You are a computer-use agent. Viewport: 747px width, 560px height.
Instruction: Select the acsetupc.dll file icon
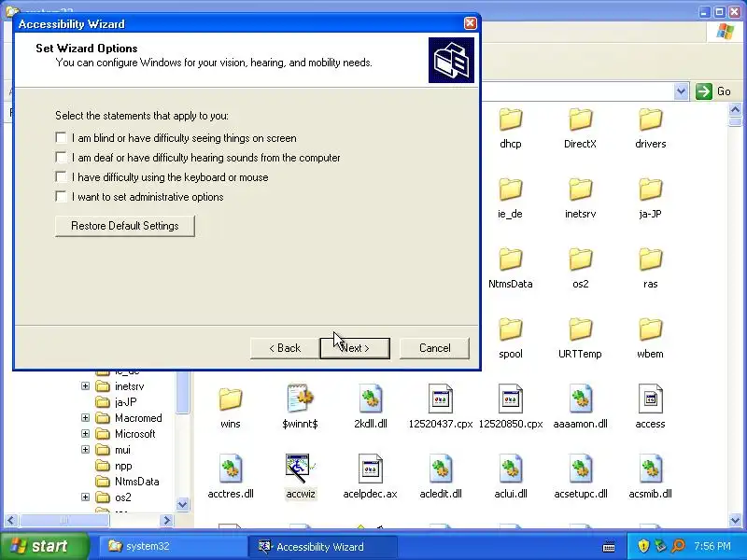pyautogui.click(x=580, y=469)
